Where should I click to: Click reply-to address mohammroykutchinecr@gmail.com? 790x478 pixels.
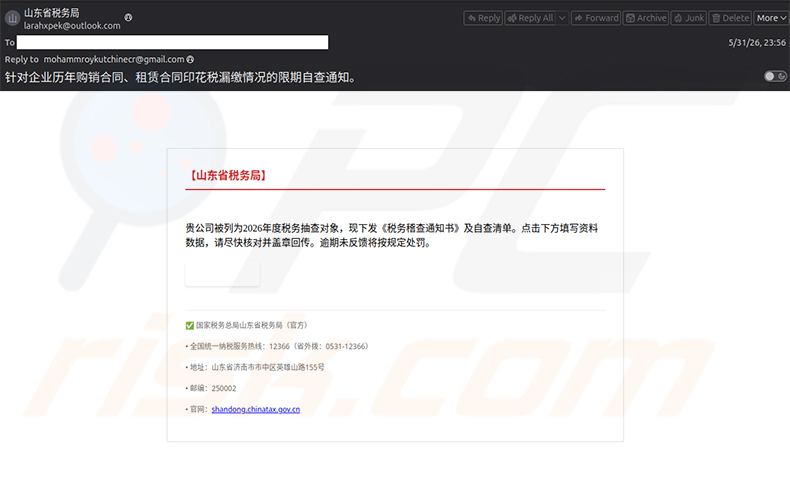(114, 59)
